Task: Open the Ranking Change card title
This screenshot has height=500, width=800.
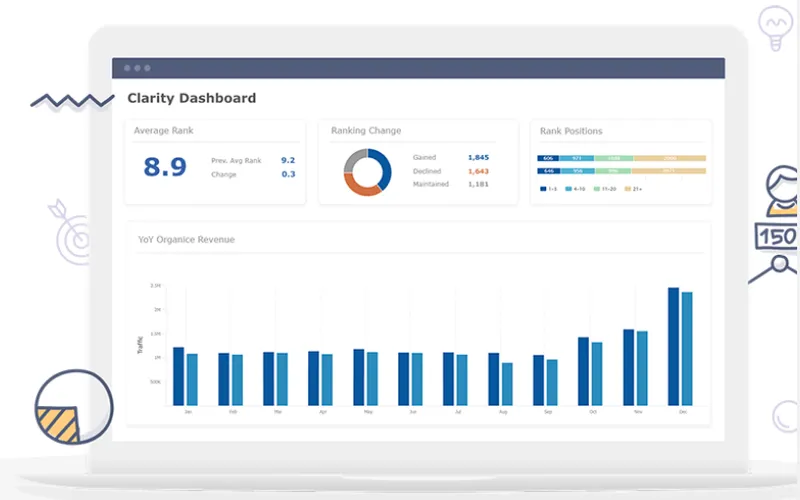Action: tap(366, 131)
